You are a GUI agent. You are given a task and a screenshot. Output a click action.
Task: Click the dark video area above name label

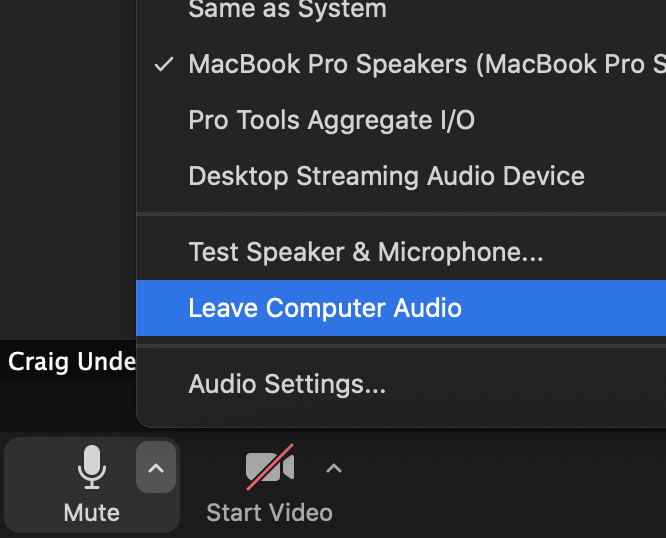(68, 170)
